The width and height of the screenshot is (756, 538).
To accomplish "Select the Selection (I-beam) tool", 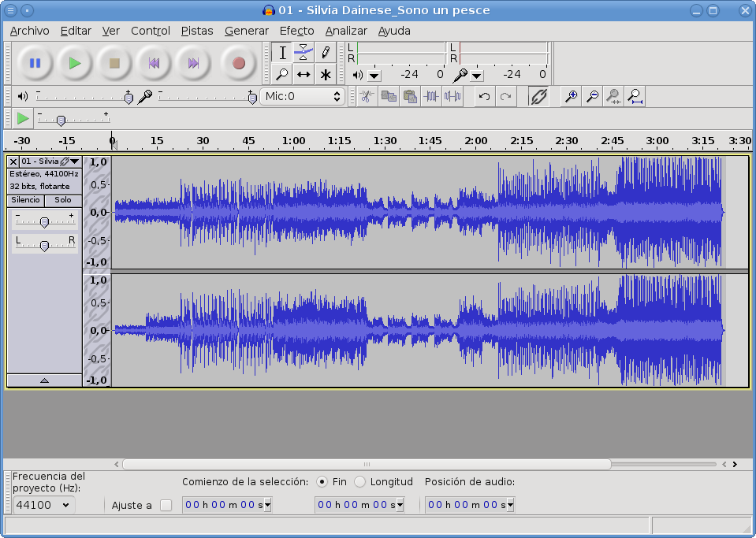I will click(x=282, y=53).
